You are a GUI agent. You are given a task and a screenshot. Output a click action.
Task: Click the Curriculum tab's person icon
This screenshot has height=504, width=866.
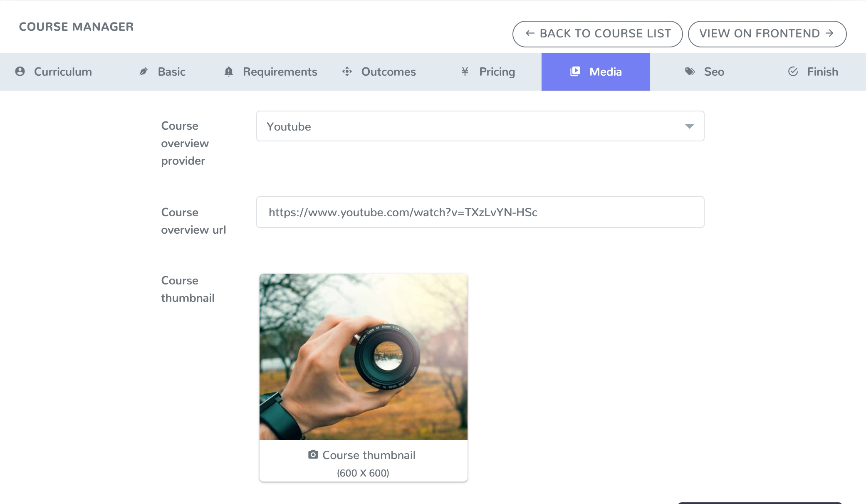tap(20, 72)
